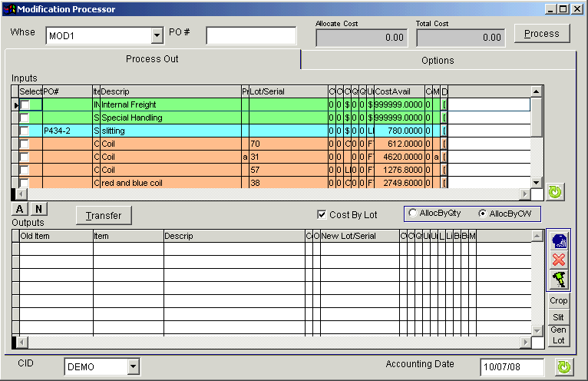Click the Transfer button
Image resolution: width=588 pixels, height=381 pixels.
pos(102,216)
